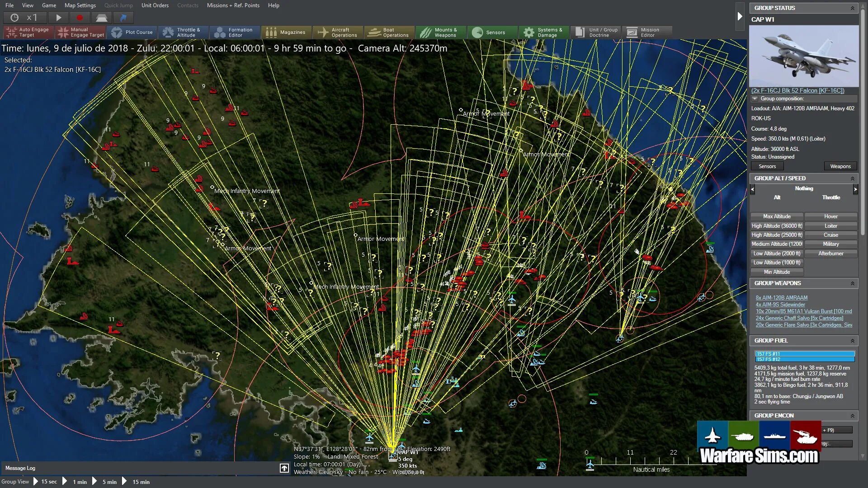Click the time compression clock icon
The width and height of the screenshot is (868, 488).
click(14, 18)
